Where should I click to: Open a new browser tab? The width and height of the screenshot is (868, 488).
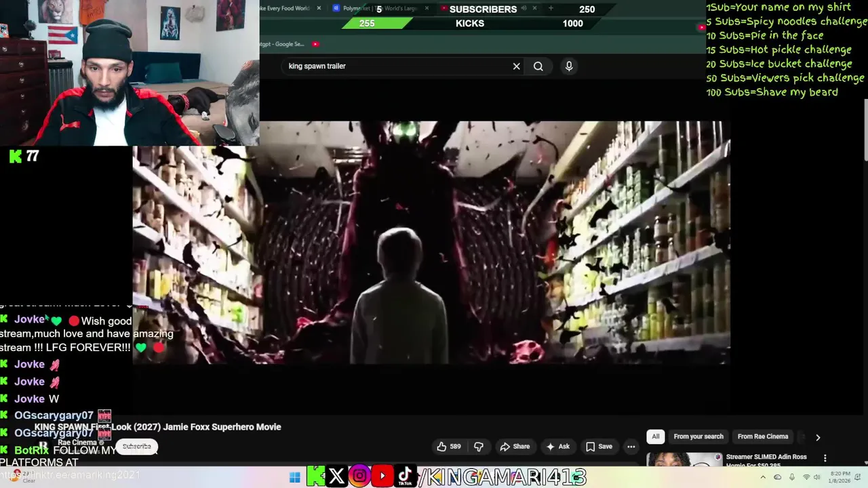point(551,9)
